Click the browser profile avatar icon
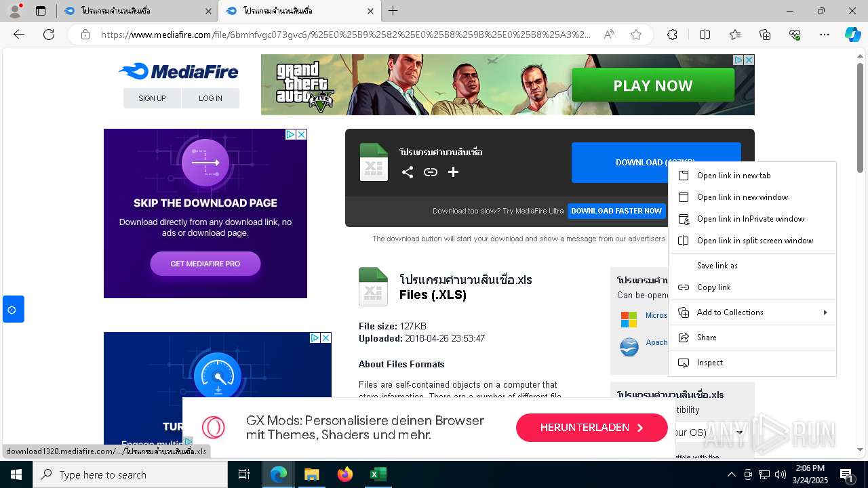 (15, 11)
